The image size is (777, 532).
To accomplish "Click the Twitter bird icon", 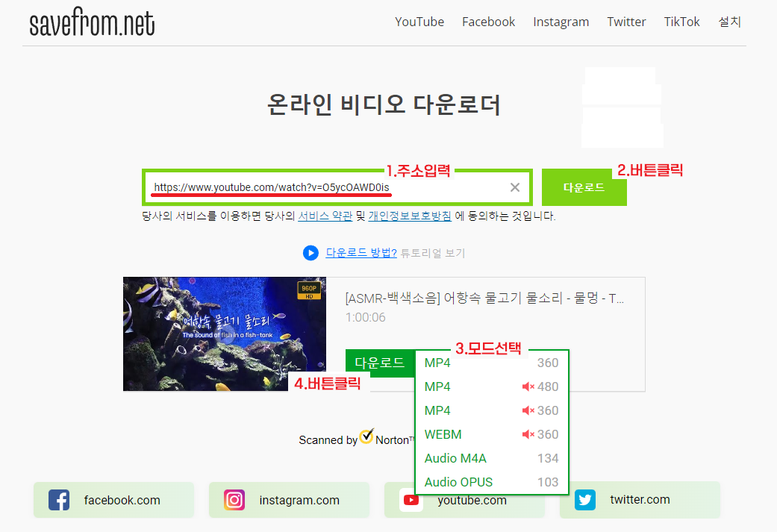I will [x=585, y=500].
